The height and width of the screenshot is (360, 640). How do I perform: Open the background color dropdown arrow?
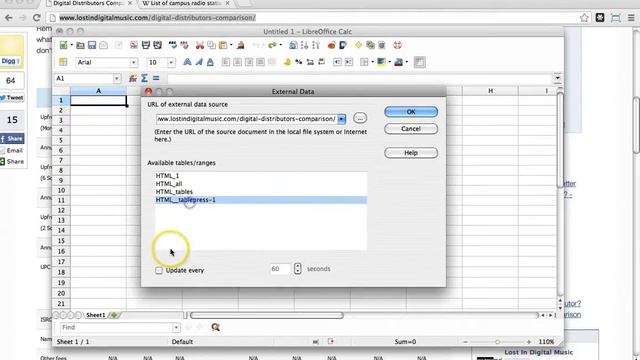[389, 62]
